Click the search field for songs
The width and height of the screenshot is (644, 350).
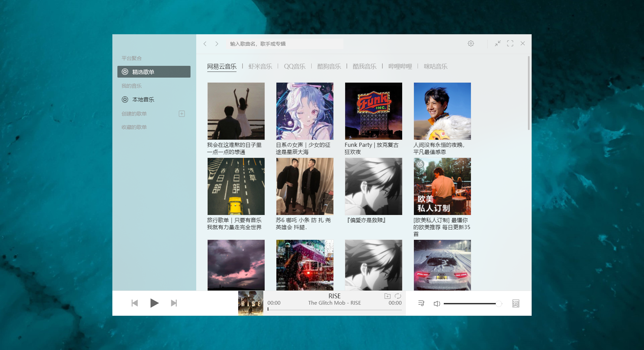pyautogui.click(x=284, y=44)
